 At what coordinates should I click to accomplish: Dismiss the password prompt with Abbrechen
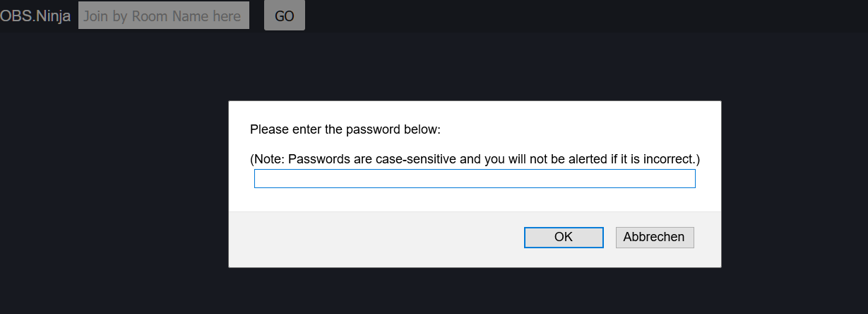(x=655, y=237)
